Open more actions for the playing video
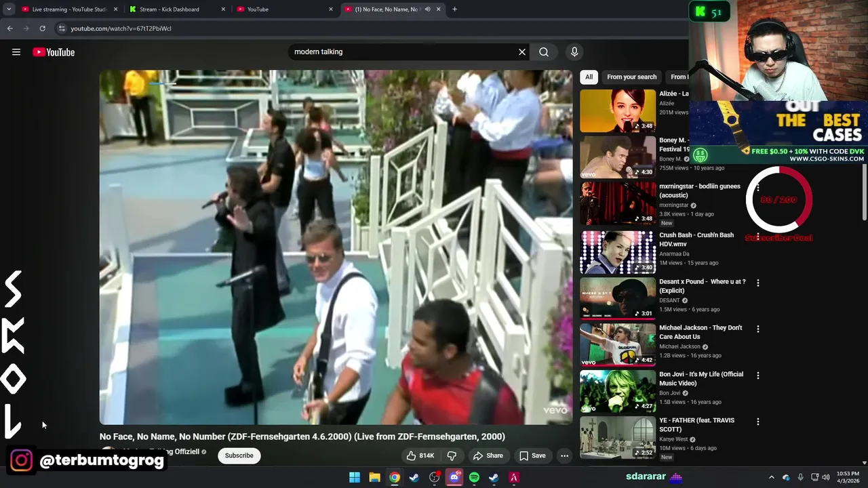 tap(564, 455)
